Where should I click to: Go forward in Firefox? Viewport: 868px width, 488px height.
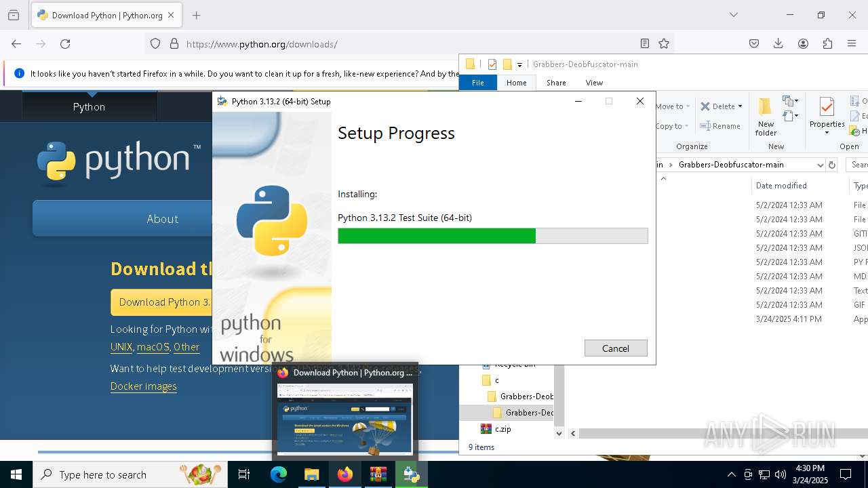pos(41,43)
